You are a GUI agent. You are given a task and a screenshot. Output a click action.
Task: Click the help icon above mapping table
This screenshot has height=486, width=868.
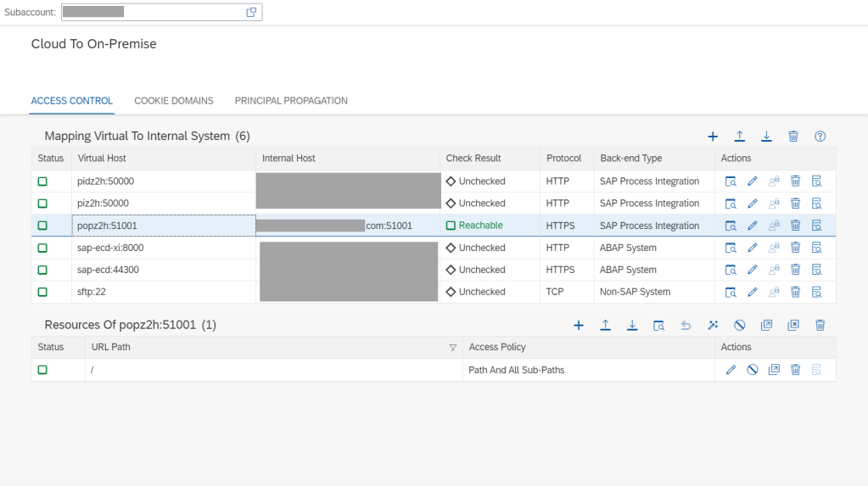(820, 137)
